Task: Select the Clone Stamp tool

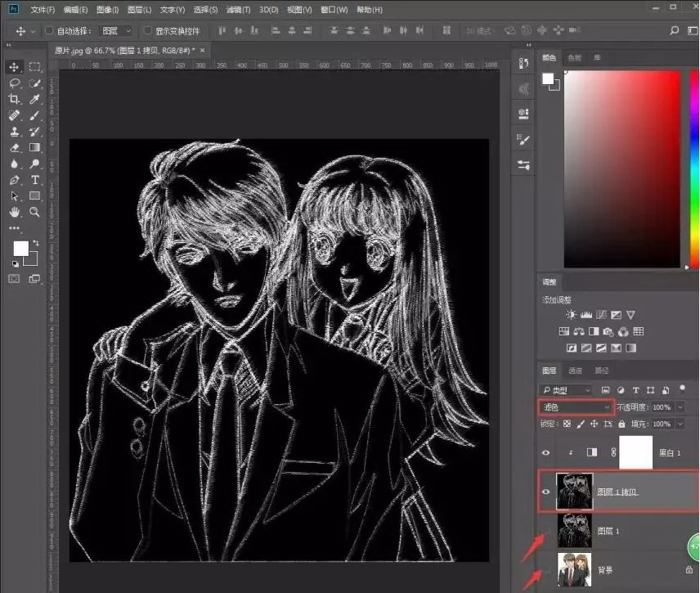Action: click(14, 132)
